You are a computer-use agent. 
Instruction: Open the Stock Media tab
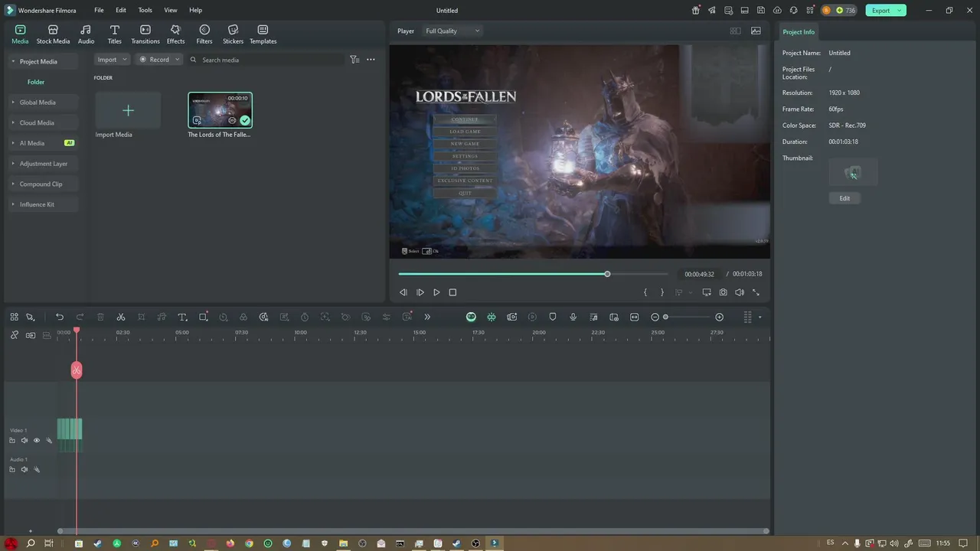coord(53,34)
